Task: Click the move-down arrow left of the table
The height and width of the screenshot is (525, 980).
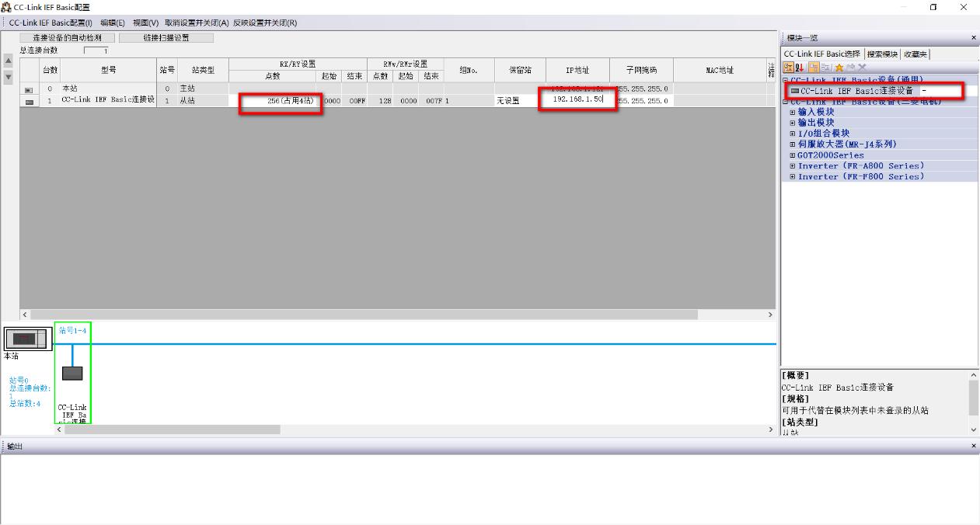Action: 9,77
